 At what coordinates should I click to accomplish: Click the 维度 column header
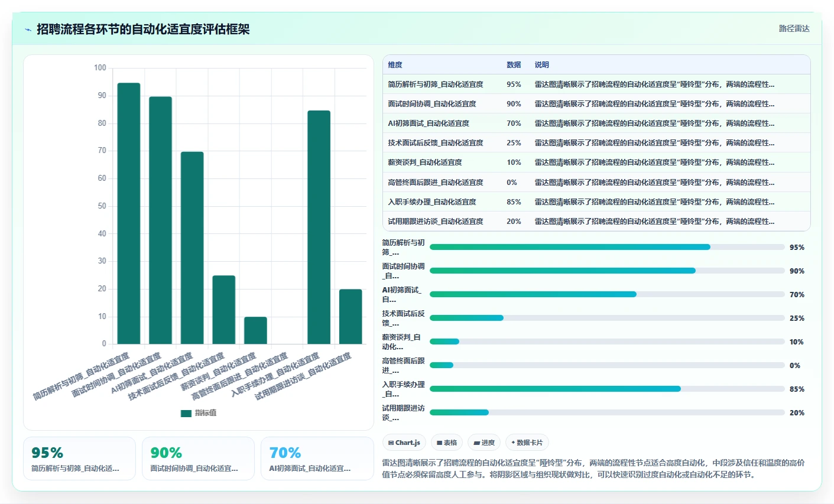click(x=395, y=65)
